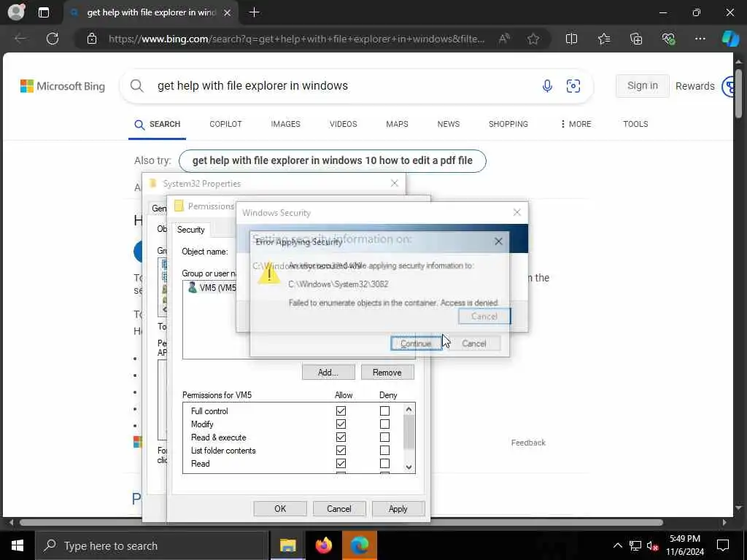
Task: Click the search magnifier icon in Bing
Action: point(136,86)
